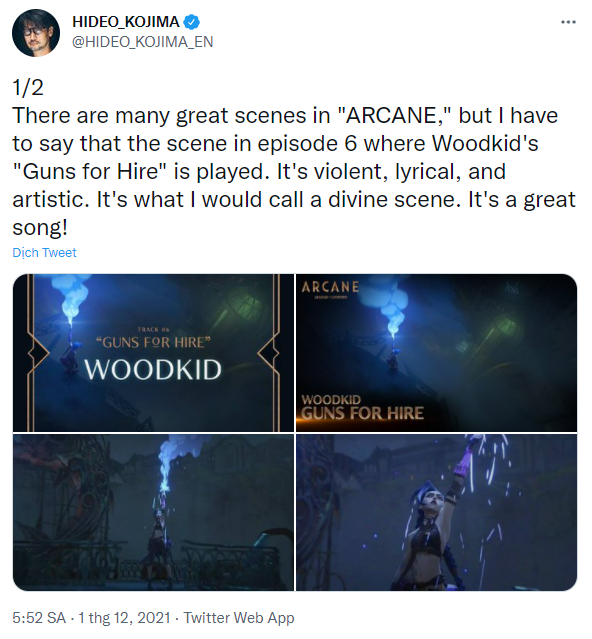
Task: Open the Woodkid track 06 title image
Action: click(153, 353)
